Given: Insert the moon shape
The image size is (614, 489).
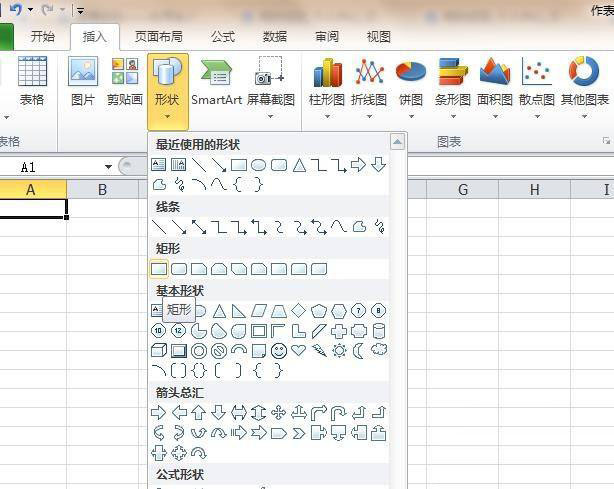Looking at the screenshot, I should [x=359, y=351].
